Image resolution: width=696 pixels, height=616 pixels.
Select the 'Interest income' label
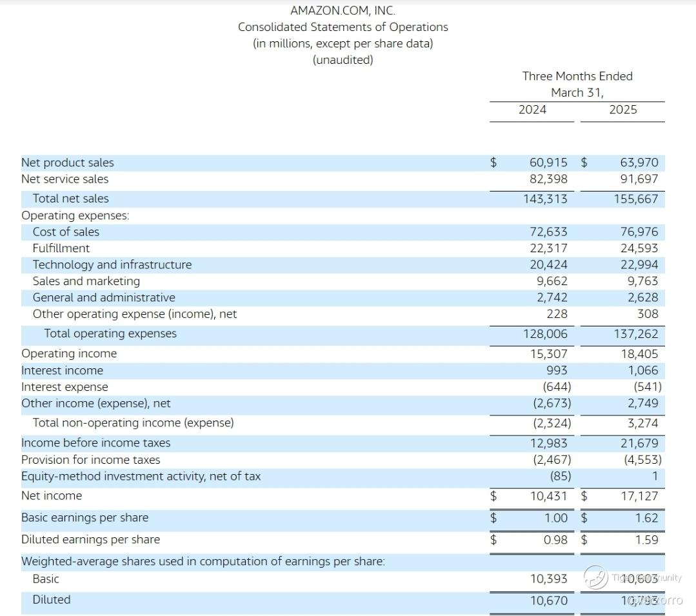pyautogui.click(x=62, y=370)
